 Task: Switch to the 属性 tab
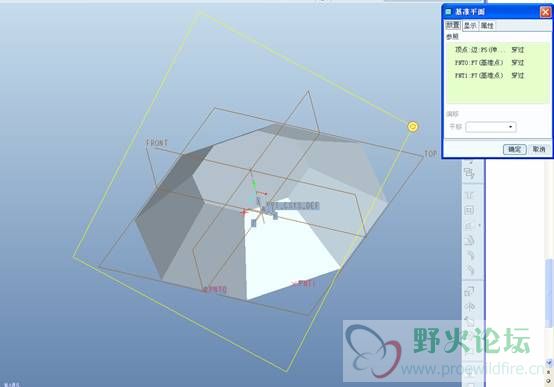[x=487, y=25]
